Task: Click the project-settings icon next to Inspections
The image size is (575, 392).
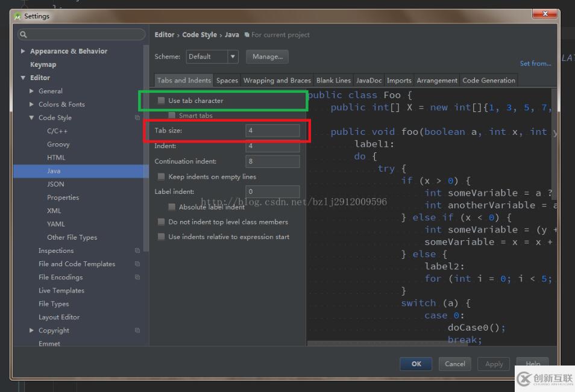Action: 137,250
